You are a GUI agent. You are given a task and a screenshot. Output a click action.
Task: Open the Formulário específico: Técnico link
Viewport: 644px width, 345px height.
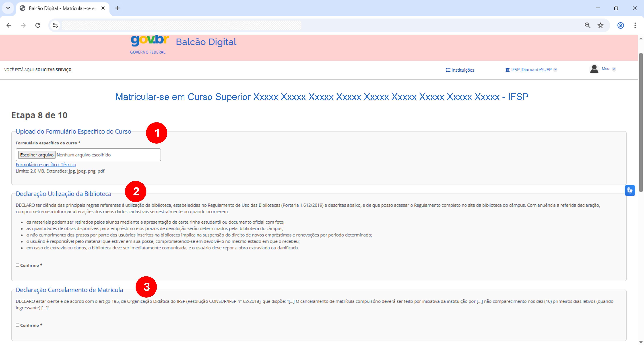coord(46,165)
